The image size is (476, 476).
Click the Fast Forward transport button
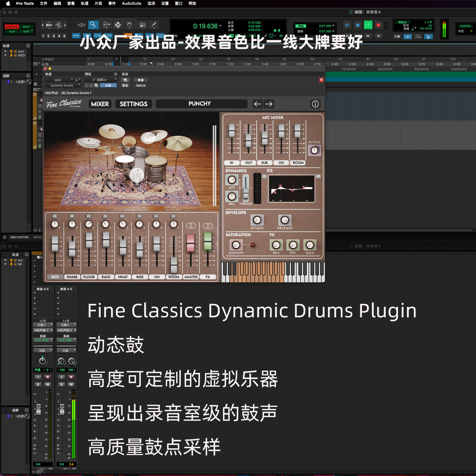[368, 36]
